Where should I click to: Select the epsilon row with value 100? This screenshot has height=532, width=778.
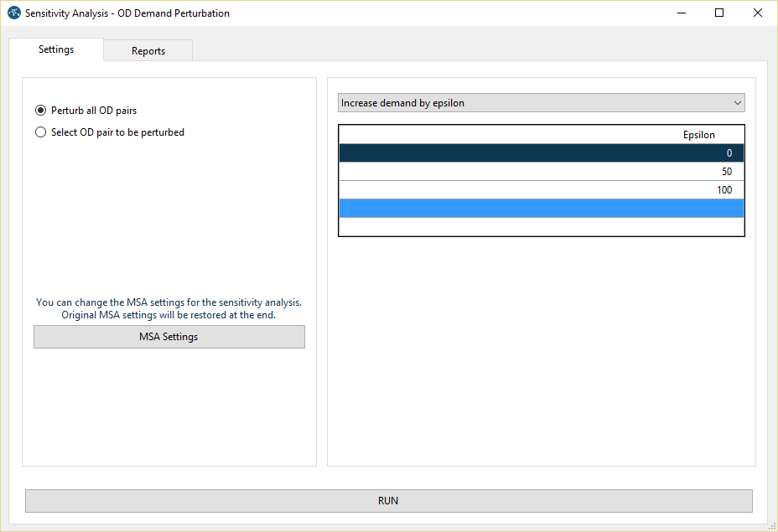coord(541,190)
